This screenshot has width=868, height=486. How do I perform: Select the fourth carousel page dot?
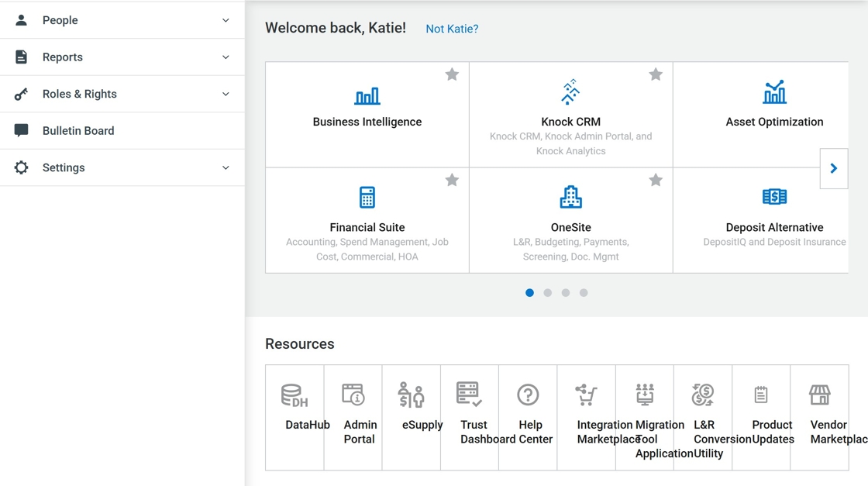pos(584,293)
